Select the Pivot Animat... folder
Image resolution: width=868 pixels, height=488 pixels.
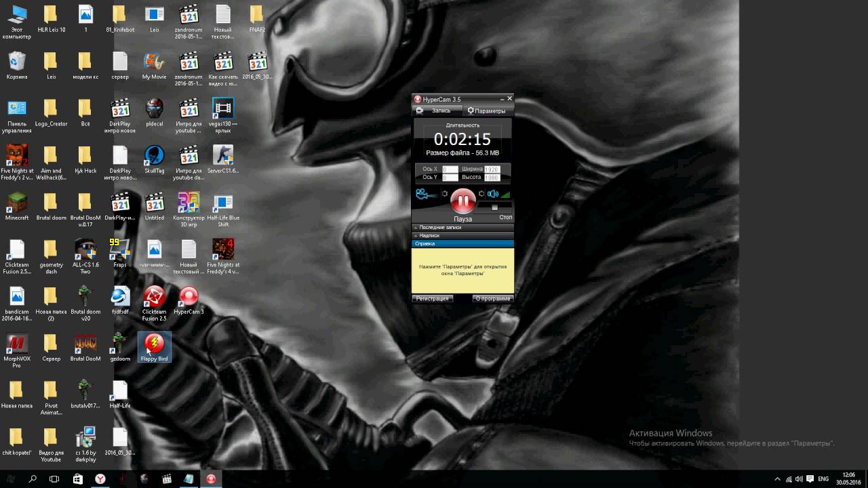51,398
